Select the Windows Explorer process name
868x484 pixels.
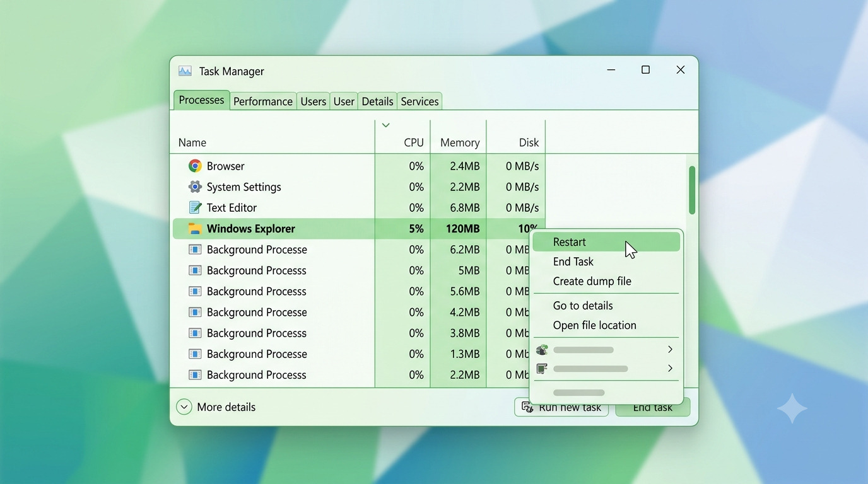[251, 229]
